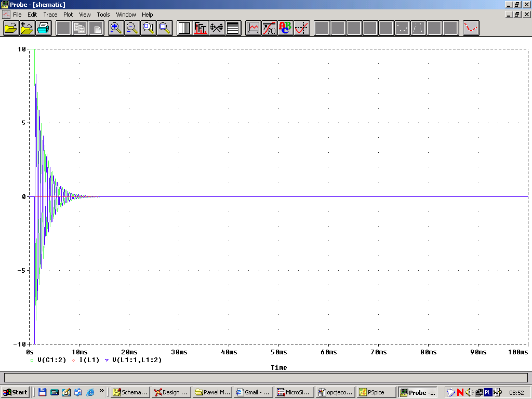Expand the taskbar quick launch chevron
This screenshot has width=532, height=399.
102,392
